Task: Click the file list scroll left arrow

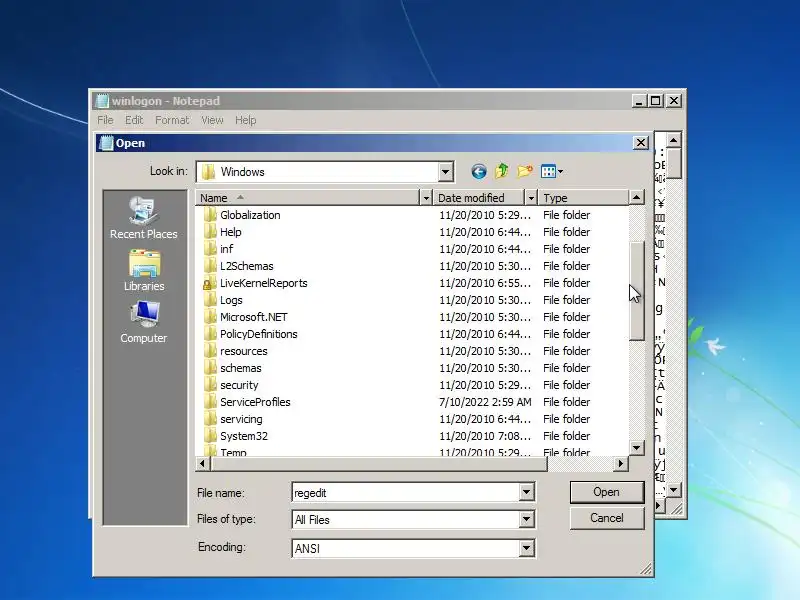Action: point(203,464)
